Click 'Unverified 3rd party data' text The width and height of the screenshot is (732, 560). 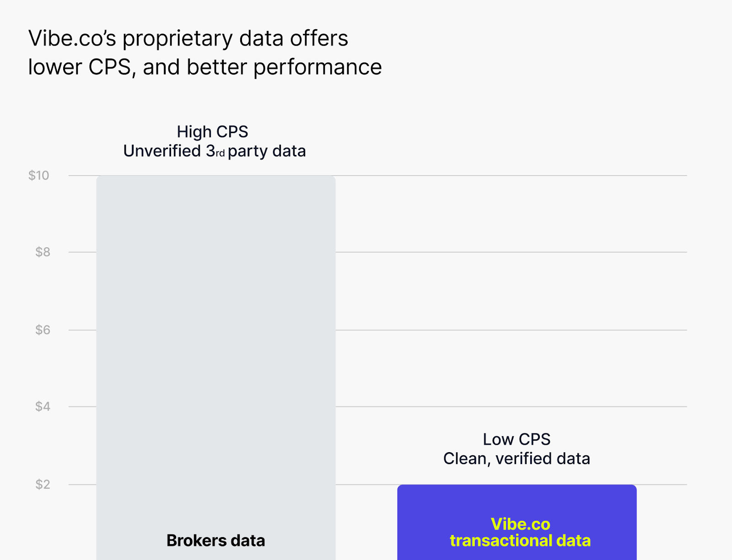215,151
